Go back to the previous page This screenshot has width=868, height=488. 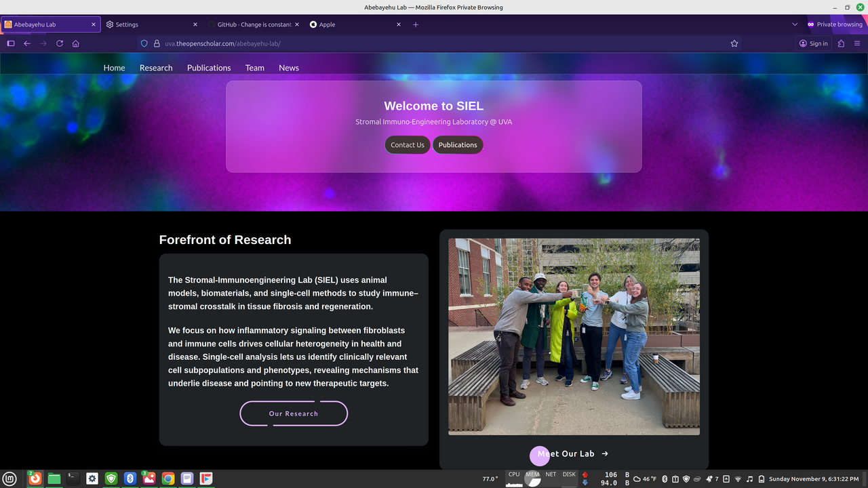click(27, 43)
